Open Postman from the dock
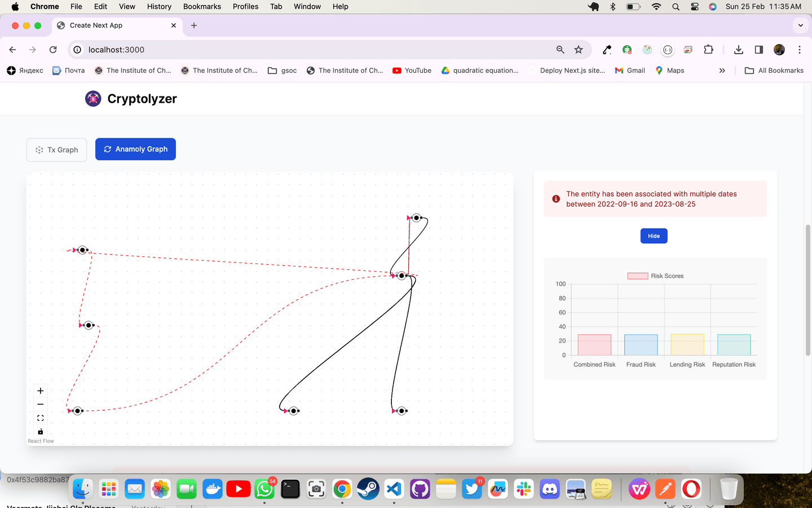The image size is (812, 508). pos(665,489)
